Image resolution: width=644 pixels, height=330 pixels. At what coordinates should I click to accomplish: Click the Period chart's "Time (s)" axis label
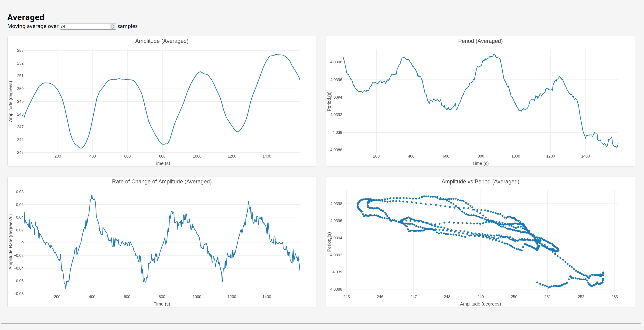pyautogui.click(x=480, y=163)
